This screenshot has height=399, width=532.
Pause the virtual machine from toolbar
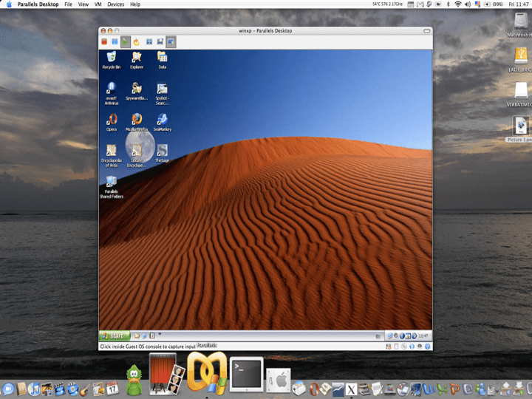(x=115, y=42)
